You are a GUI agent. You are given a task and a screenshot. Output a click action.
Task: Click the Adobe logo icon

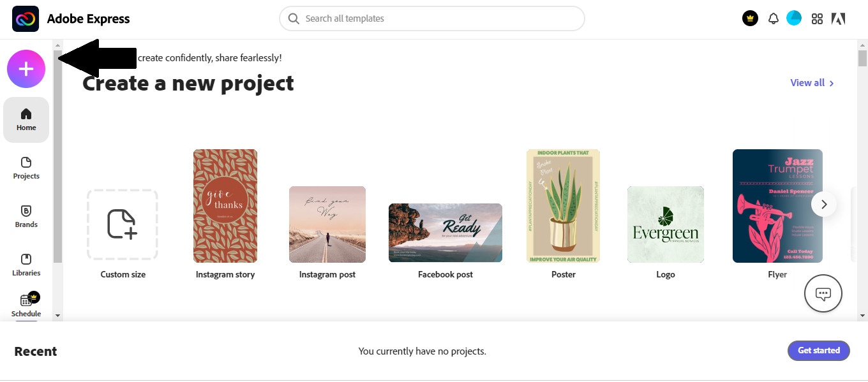coord(838,18)
